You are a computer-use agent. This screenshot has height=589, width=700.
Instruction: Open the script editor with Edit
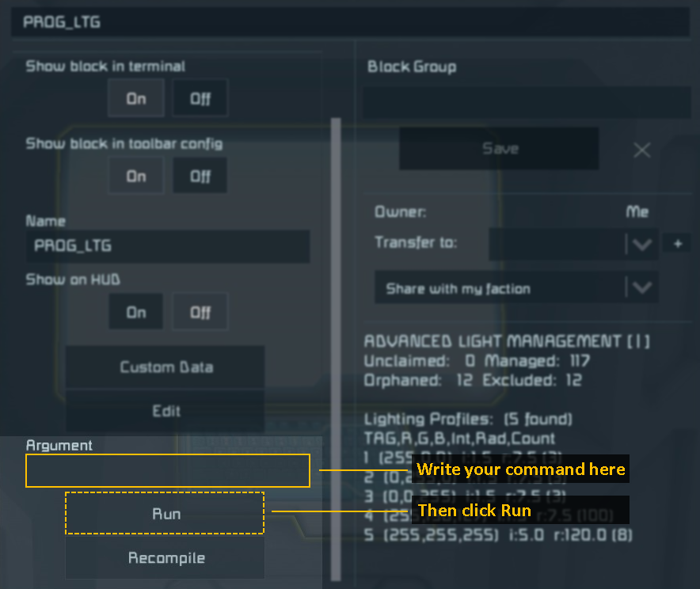[x=165, y=411]
